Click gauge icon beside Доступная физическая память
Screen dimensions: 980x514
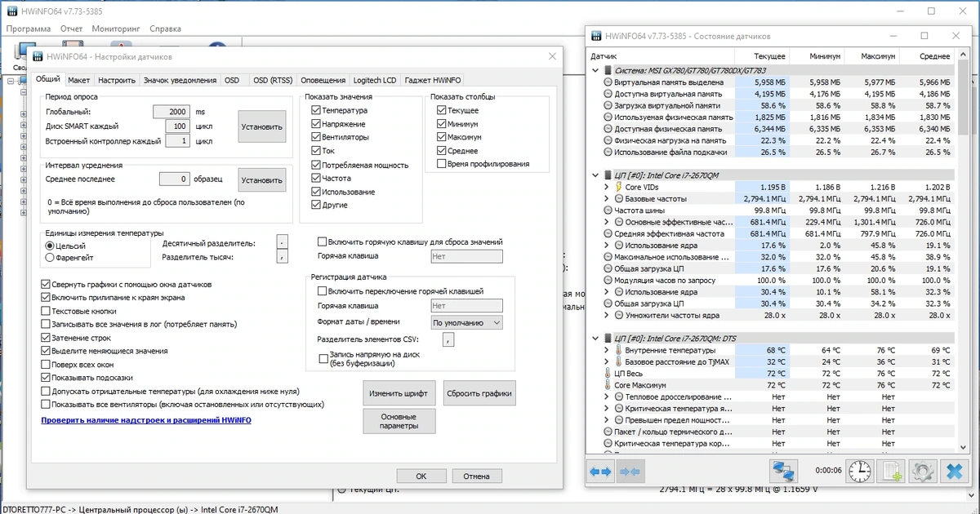608,129
